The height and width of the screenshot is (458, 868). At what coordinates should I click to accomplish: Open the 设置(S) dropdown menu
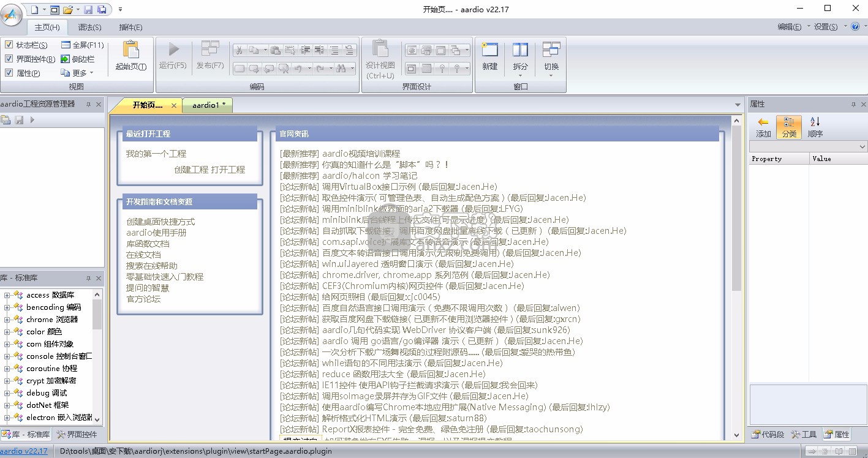pos(829,26)
